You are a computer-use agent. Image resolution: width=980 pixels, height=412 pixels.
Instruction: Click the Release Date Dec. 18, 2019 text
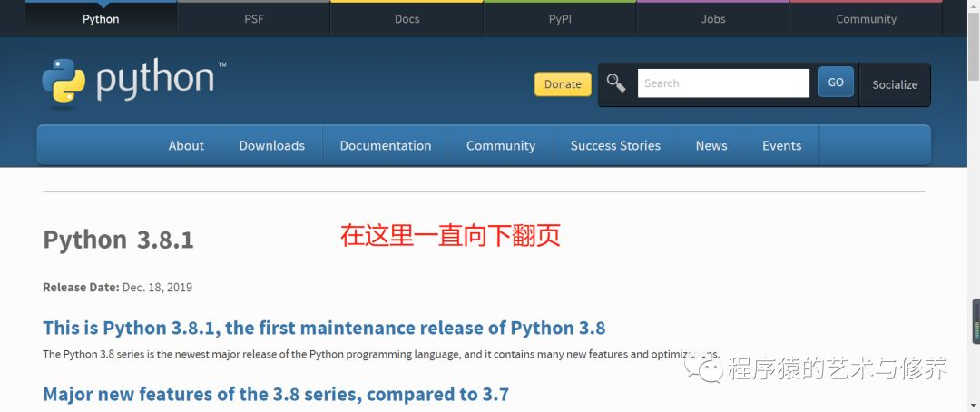117,288
